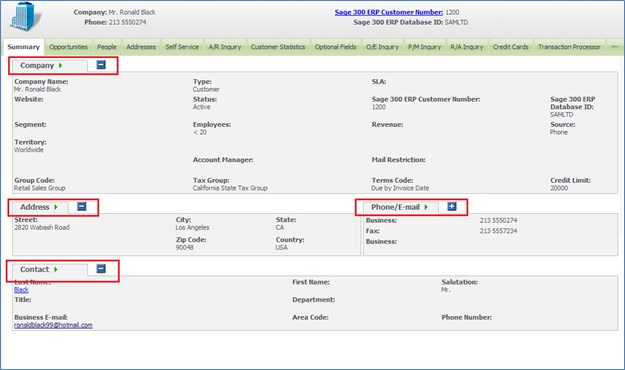Open the Black last name link
This screenshot has width=625, height=370.
21,290
